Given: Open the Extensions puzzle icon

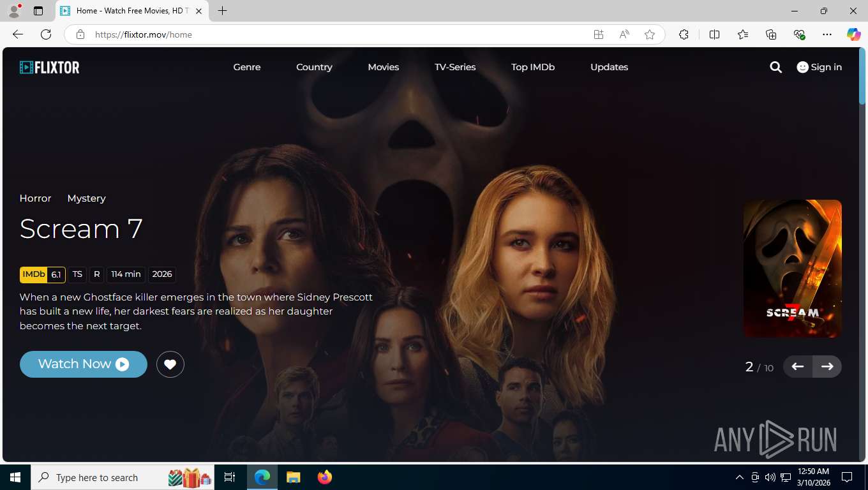Looking at the screenshot, I should (684, 34).
